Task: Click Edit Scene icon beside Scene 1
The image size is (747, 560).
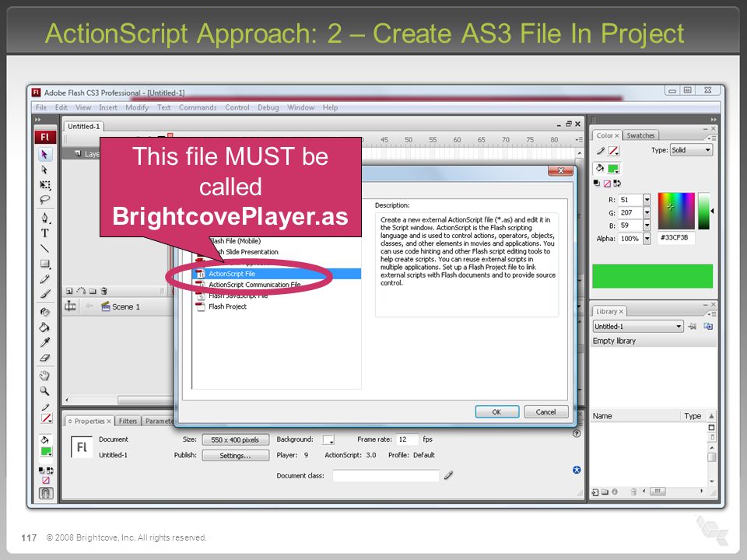Action: tap(71, 306)
